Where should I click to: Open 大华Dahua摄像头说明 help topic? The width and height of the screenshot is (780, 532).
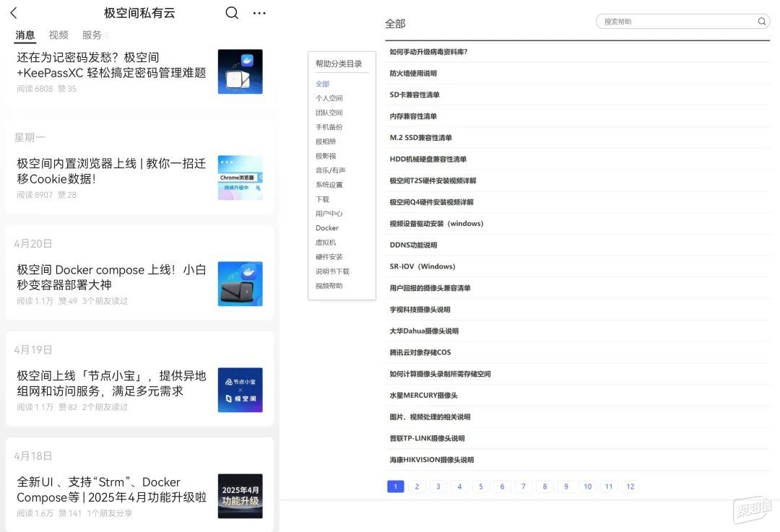click(424, 331)
